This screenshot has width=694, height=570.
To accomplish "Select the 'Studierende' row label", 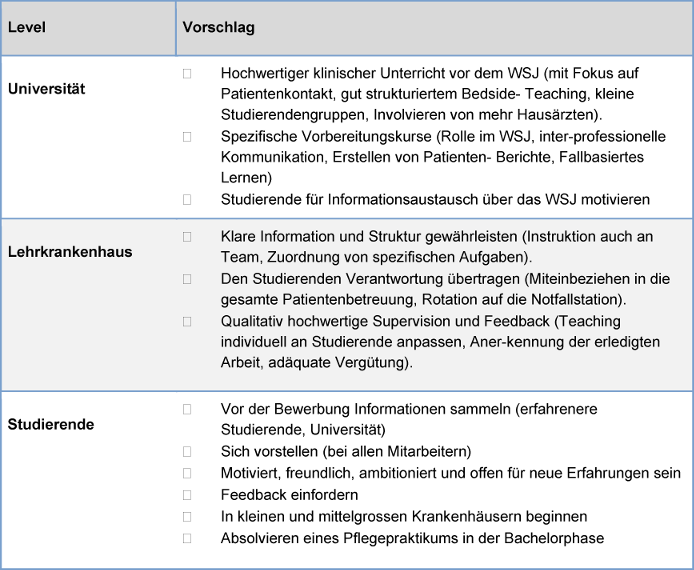I will (x=51, y=424).
